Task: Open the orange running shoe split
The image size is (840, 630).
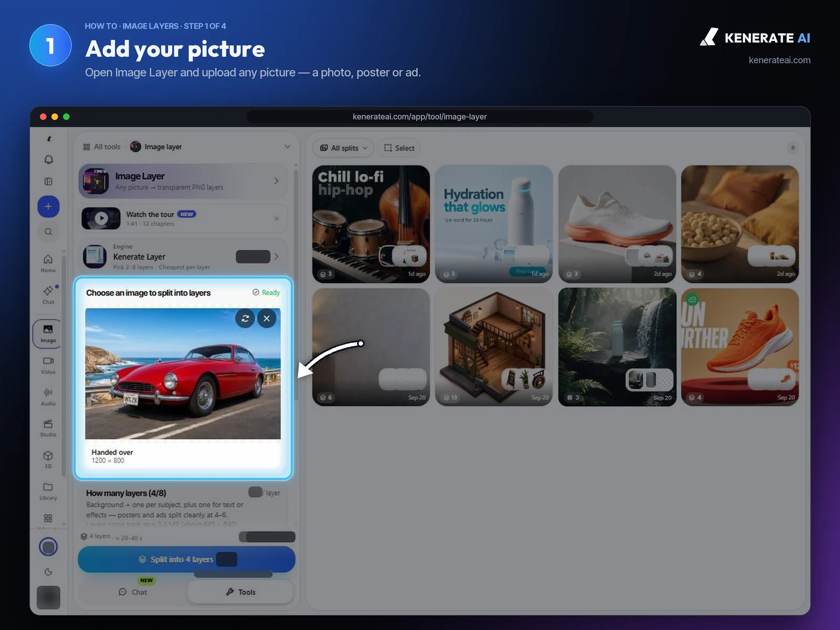Action: click(x=740, y=347)
